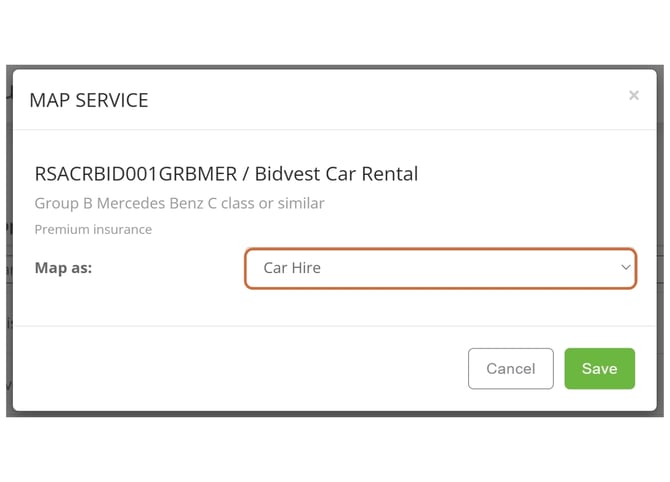Click the MAP SERVICE dialog title
Viewport: 670px width, 482px height.
(x=89, y=100)
